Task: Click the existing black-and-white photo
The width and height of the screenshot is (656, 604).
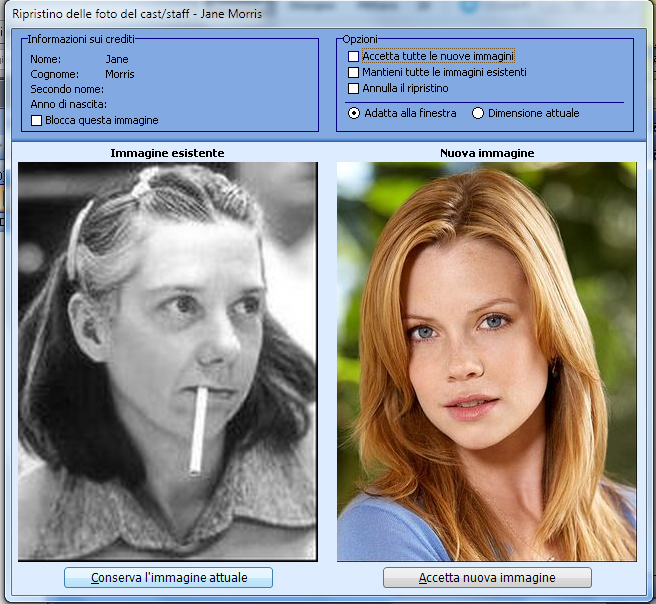Action: pos(168,361)
